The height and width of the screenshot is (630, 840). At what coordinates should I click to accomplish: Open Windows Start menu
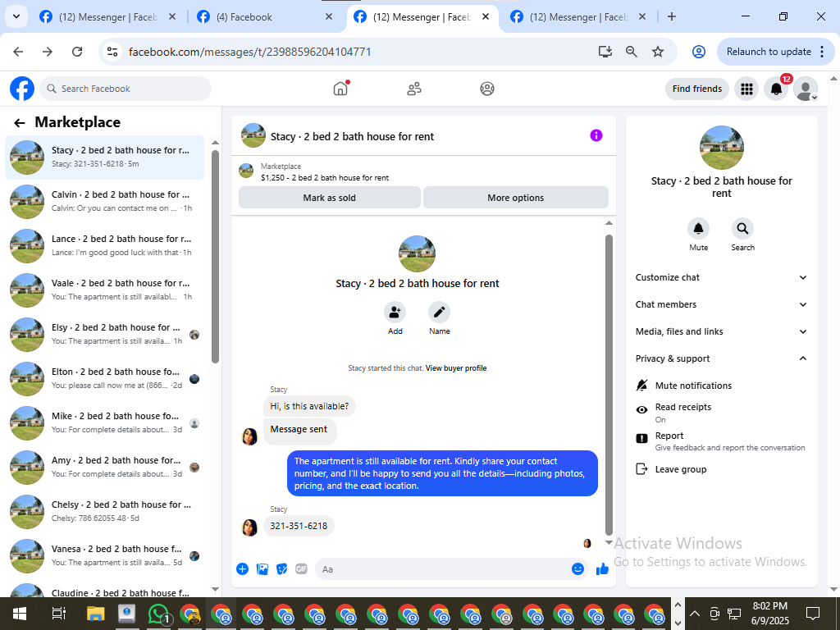20,614
